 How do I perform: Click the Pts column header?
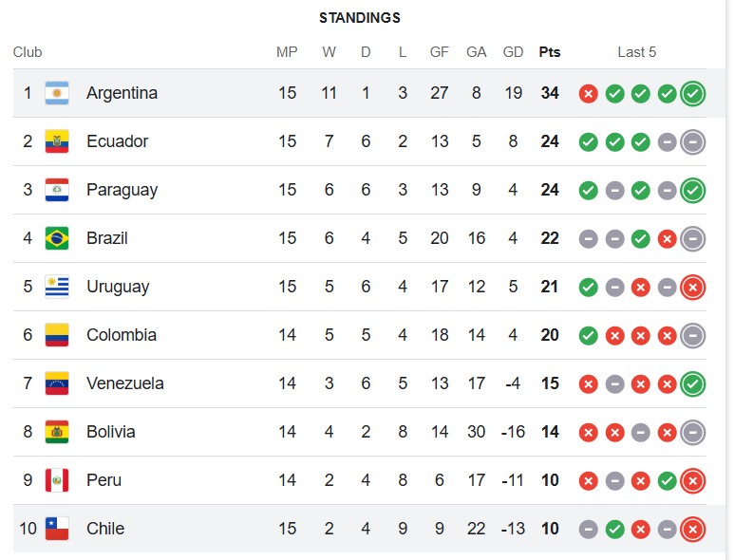550,52
